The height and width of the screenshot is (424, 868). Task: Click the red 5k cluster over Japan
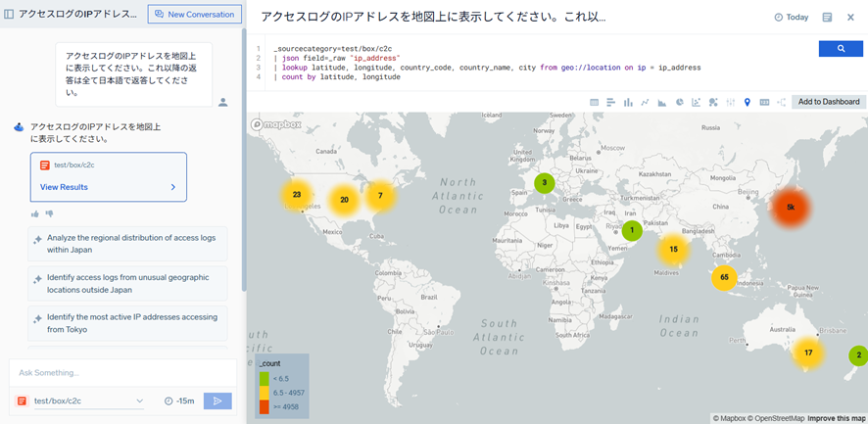coord(790,208)
